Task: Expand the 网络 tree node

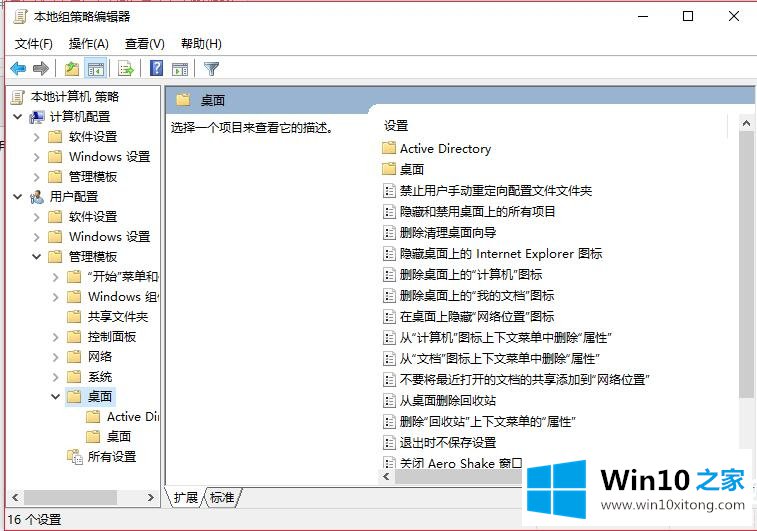Action: (x=56, y=357)
